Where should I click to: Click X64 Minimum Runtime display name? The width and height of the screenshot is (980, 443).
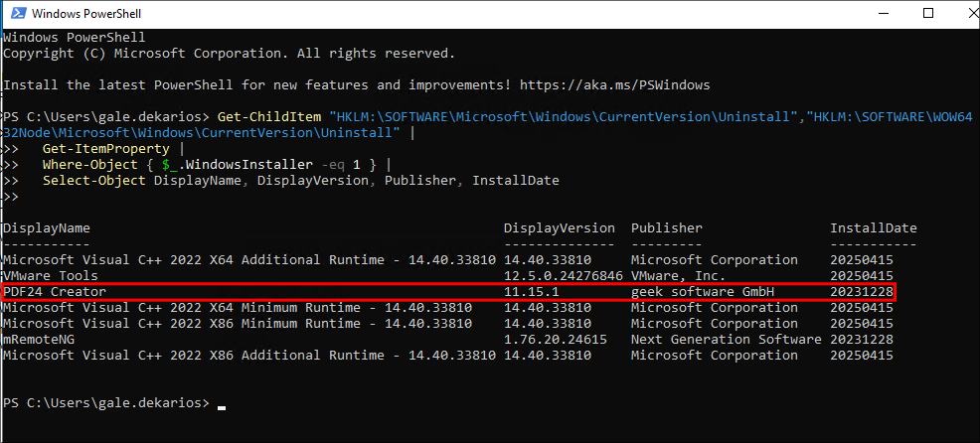click(238, 307)
